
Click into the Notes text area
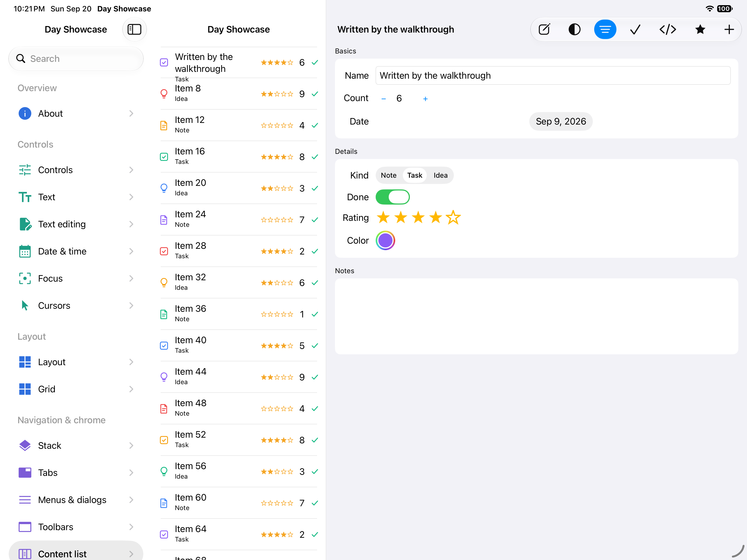[x=536, y=316]
